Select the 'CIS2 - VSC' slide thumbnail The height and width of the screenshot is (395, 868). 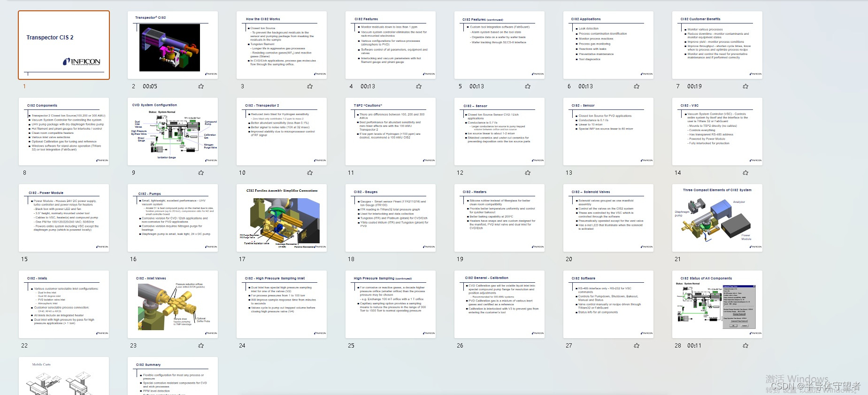pos(717,132)
